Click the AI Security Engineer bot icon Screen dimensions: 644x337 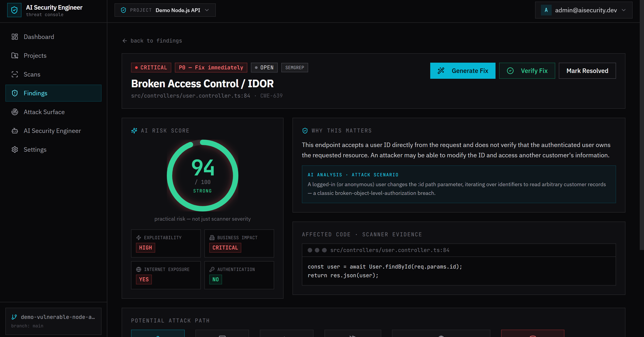click(x=15, y=131)
